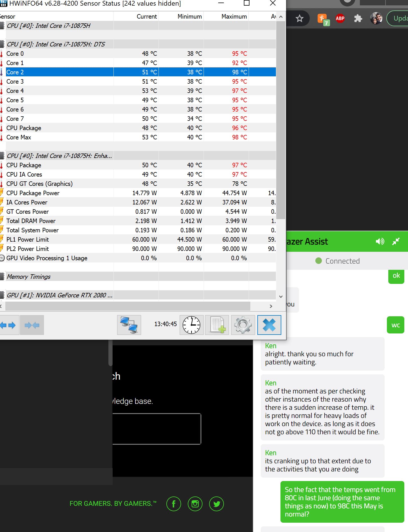Click the 13:40:45 elapsed time readout
The image size is (408, 532).
[166, 324]
